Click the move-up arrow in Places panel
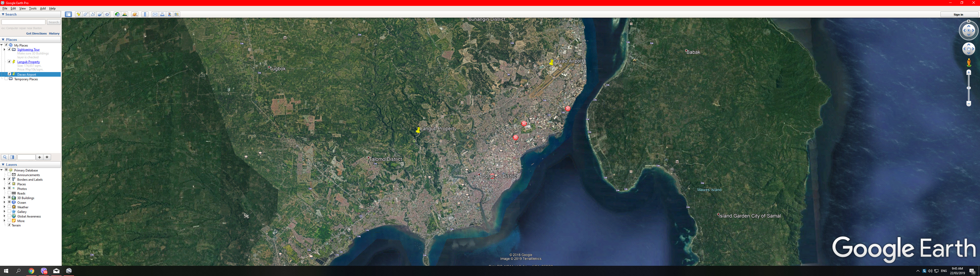Viewport: 980px width, 276px height. tap(40, 157)
